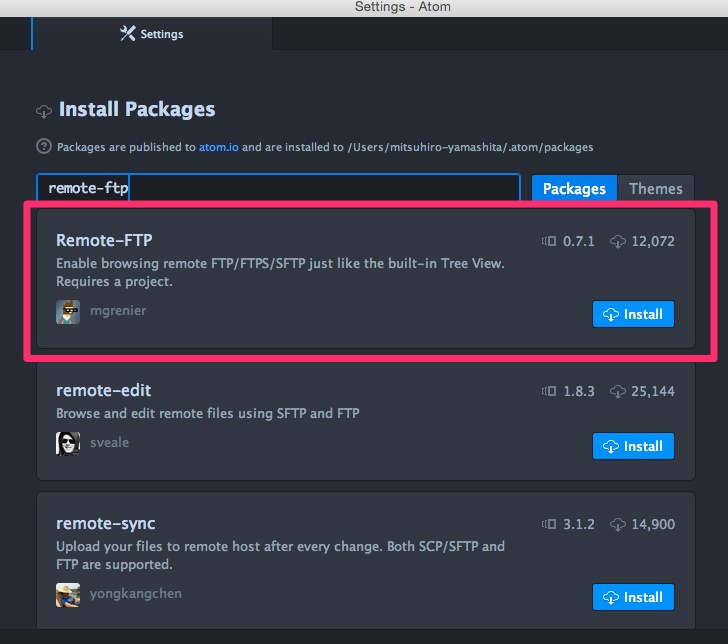This screenshot has width=728, height=644.
Task: Open the mgrenier author link
Action: pyautogui.click(x=118, y=311)
